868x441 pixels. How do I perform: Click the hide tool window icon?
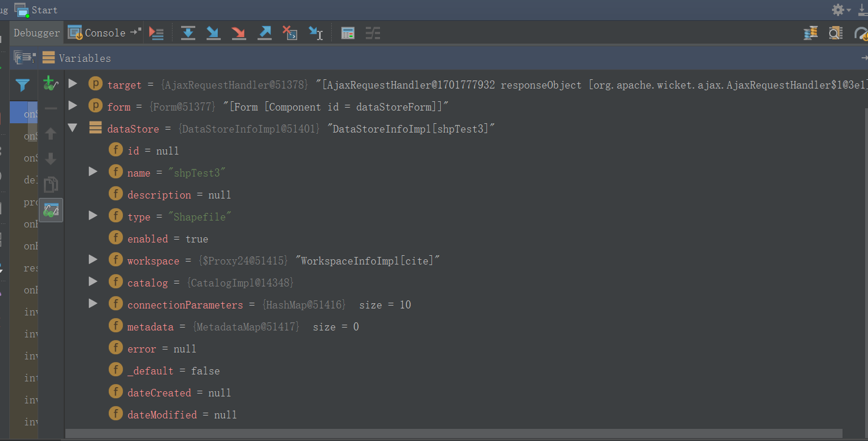tap(862, 10)
